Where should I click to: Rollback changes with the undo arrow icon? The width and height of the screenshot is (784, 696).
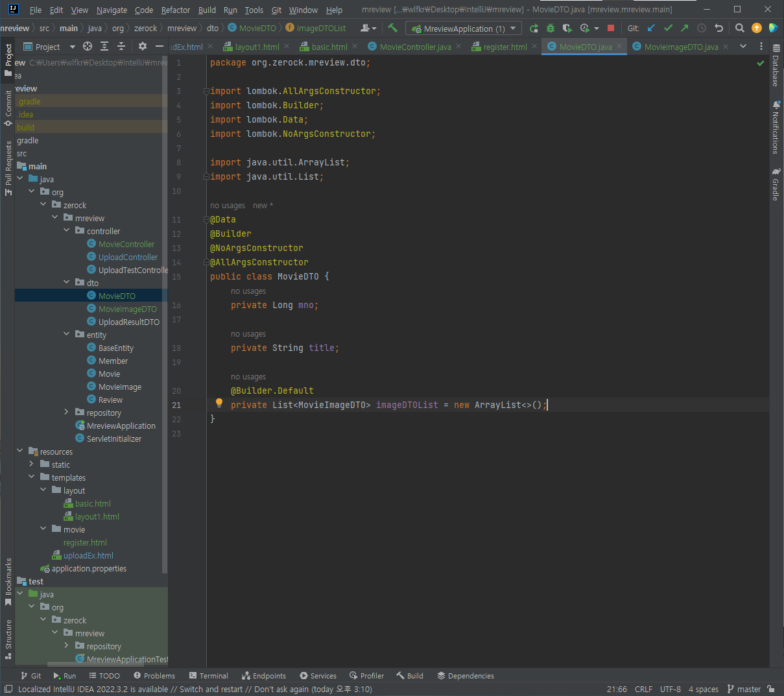[x=719, y=28]
